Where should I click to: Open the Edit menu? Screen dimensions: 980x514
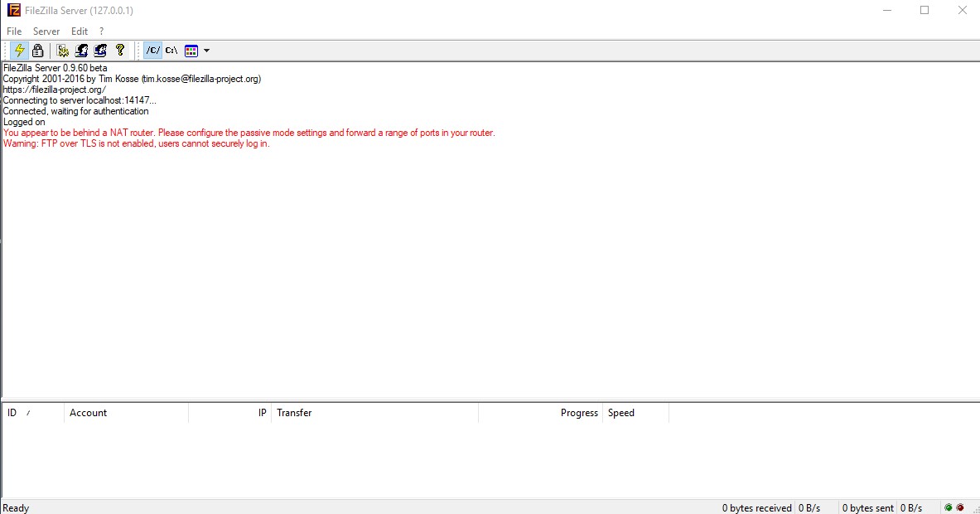(x=80, y=32)
